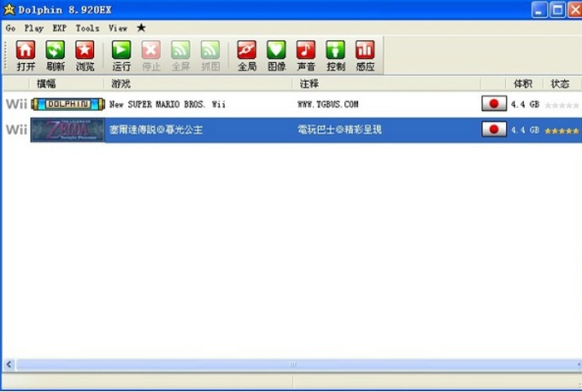582x392 pixels.
Task: Click the 電玩巴士 精彩呈現 note text
Action: coord(339,130)
